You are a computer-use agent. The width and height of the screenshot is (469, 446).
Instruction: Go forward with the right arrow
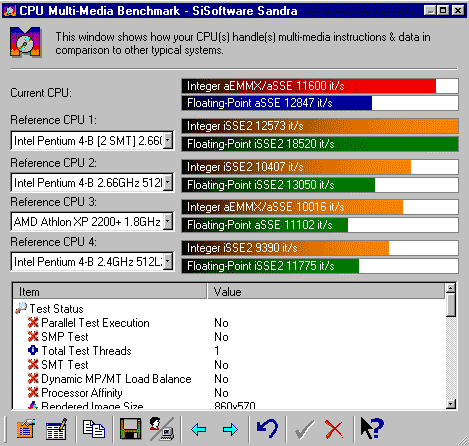click(x=230, y=429)
